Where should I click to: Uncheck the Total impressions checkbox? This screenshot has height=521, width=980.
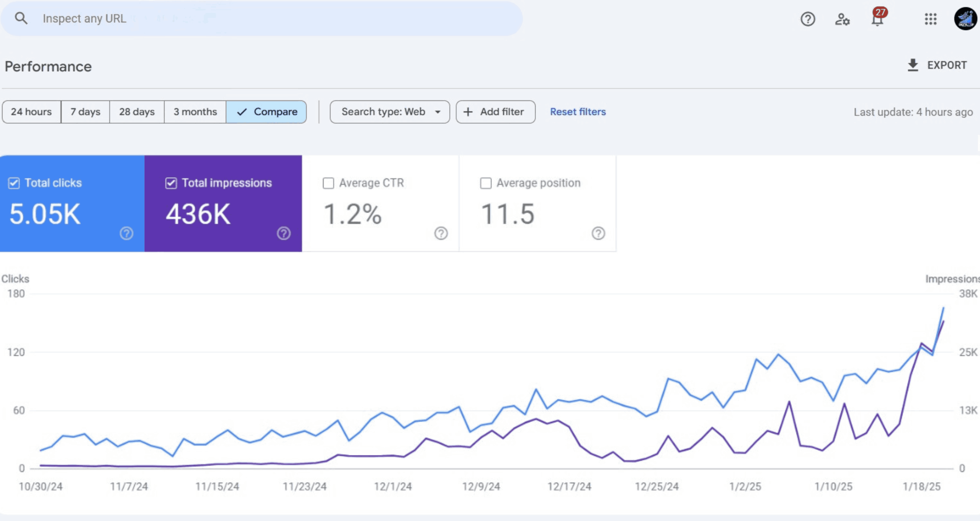171,183
